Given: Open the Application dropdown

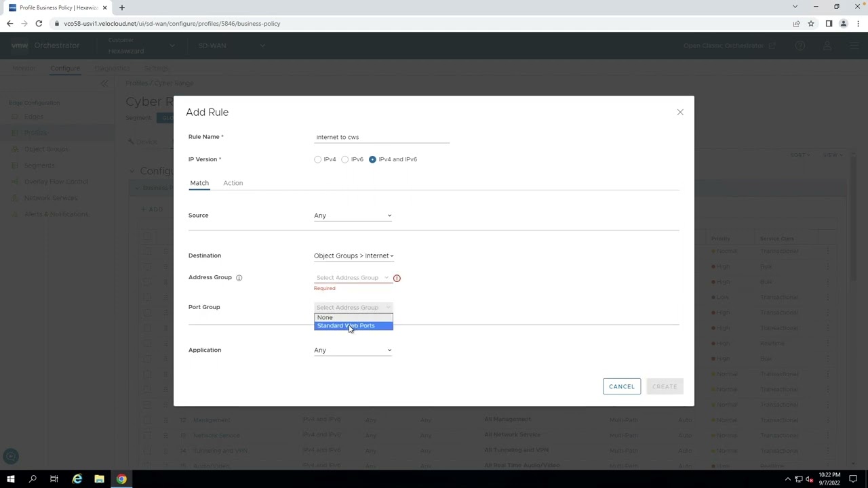Looking at the screenshot, I should coord(353,350).
